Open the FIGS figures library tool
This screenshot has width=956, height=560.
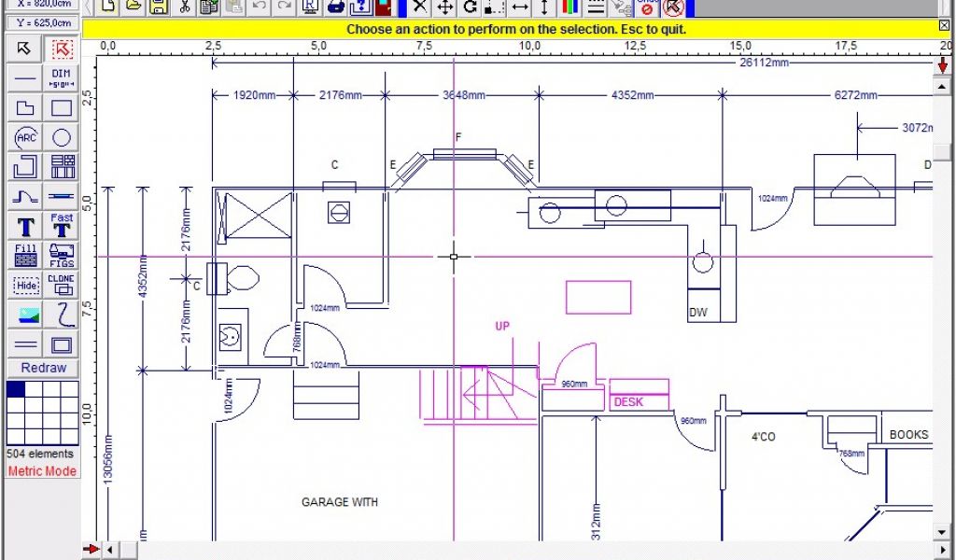tap(62, 255)
